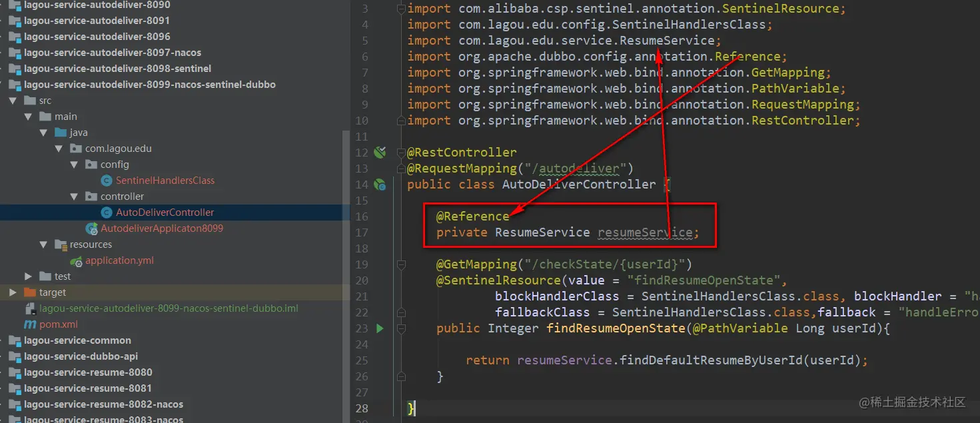Fold the @GetMapping annotation block at line 19
The image size is (980, 423).
401,264
